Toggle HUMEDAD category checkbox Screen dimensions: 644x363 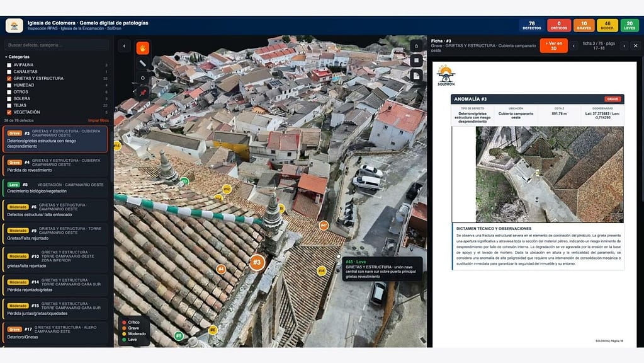pos(9,86)
